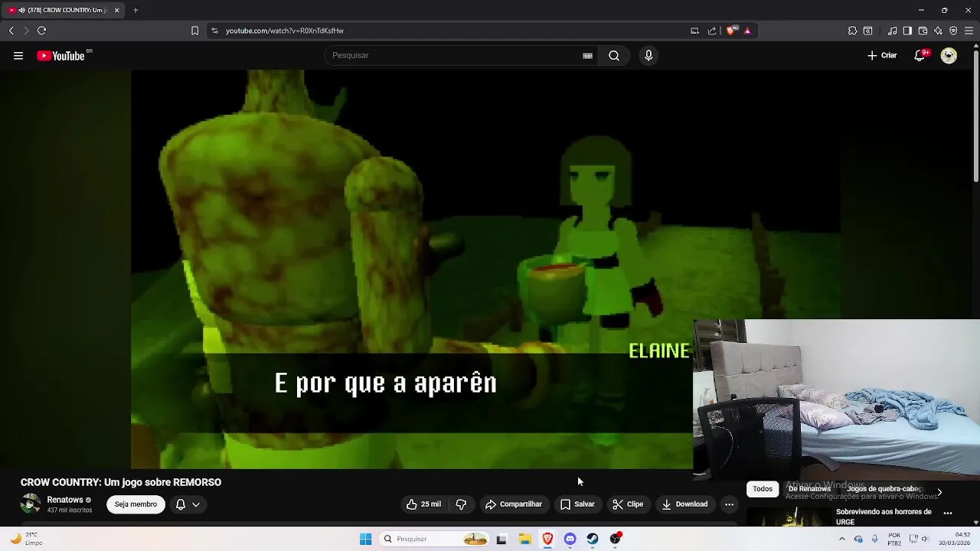Change the POR PTB2 input language
The image size is (980, 551).
[894, 539]
